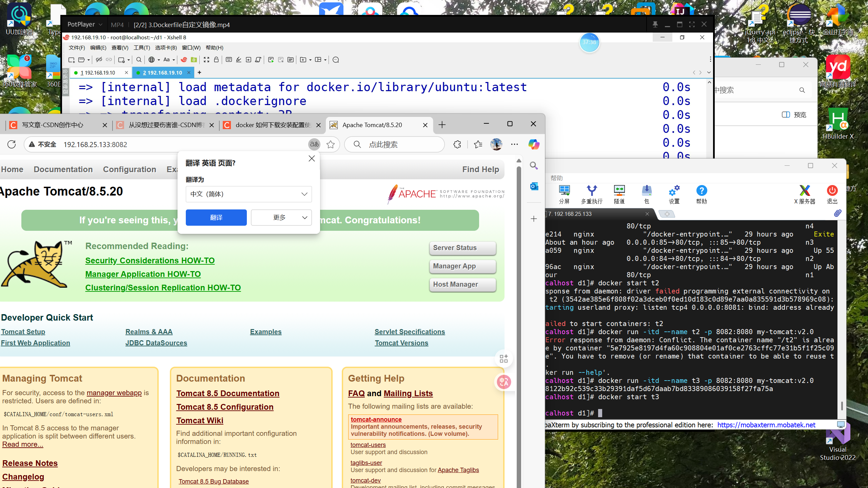Image resolution: width=868 pixels, height=488 pixels.
Task: Click the run script icon in Xshell toolbar
Action: [271, 60]
